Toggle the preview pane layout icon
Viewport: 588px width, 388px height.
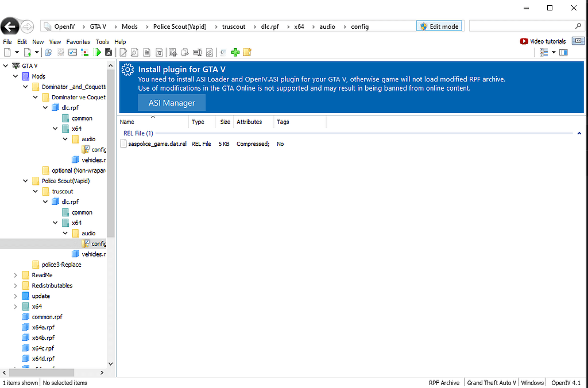pyautogui.click(x=563, y=52)
